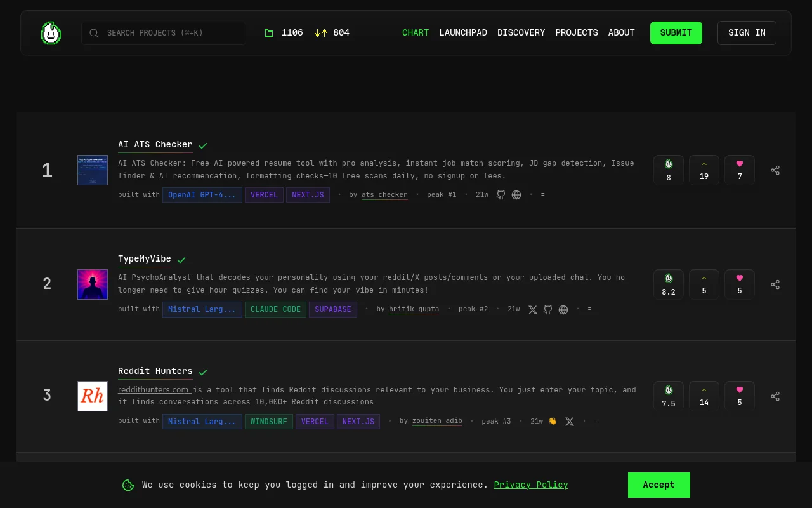Toggle the heart on Reddit Hunters

pyautogui.click(x=740, y=396)
